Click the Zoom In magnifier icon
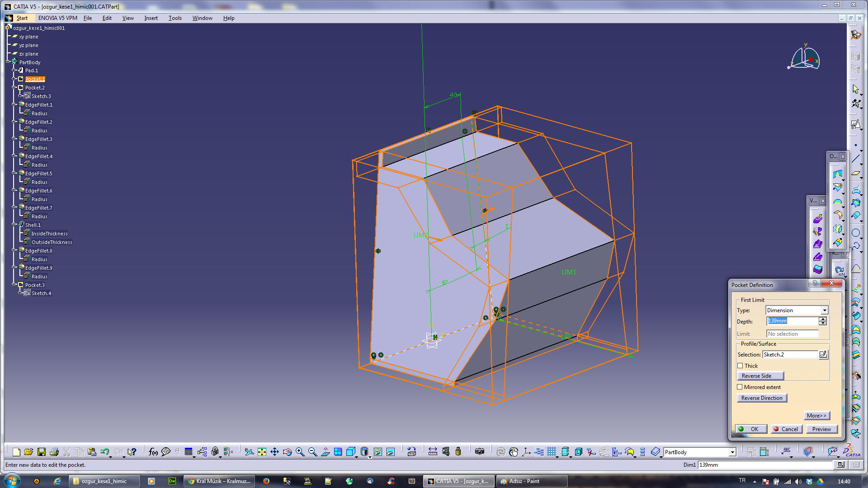 (300, 452)
